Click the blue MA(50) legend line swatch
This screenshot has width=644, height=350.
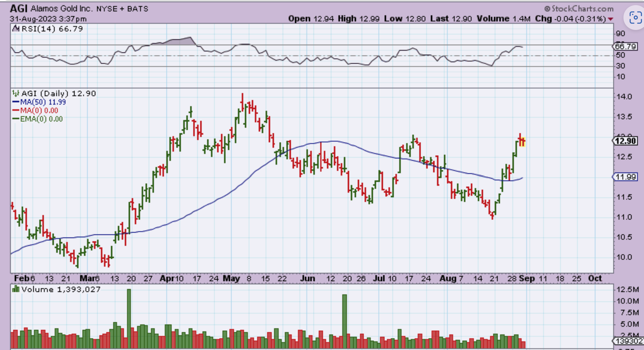[16, 102]
